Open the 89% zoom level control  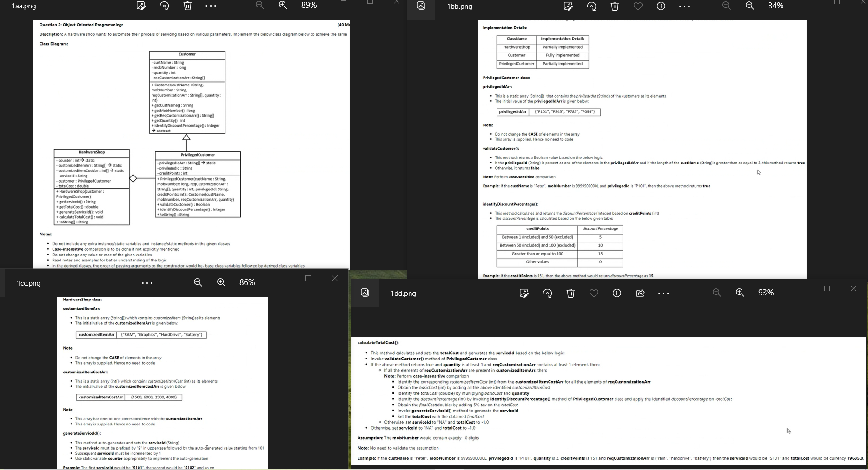tap(309, 6)
